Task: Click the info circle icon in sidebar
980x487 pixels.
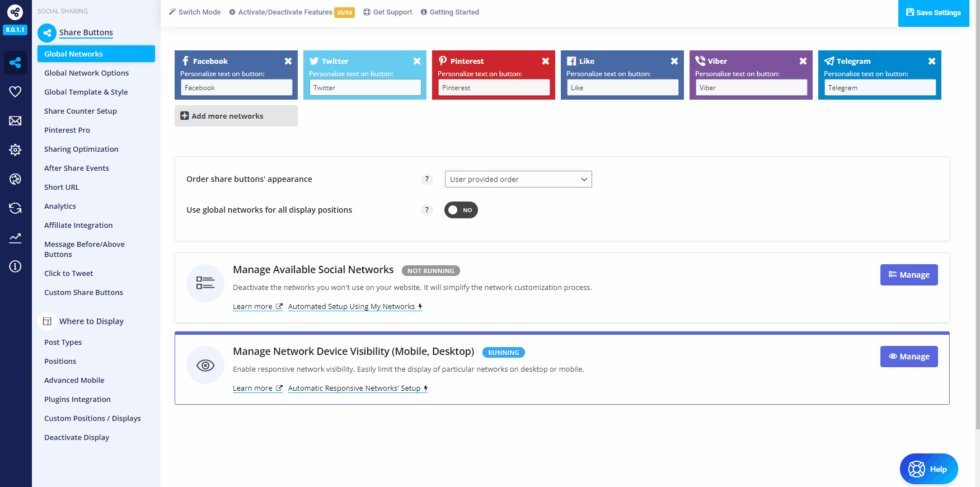Action: pyautogui.click(x=15, y=266)
